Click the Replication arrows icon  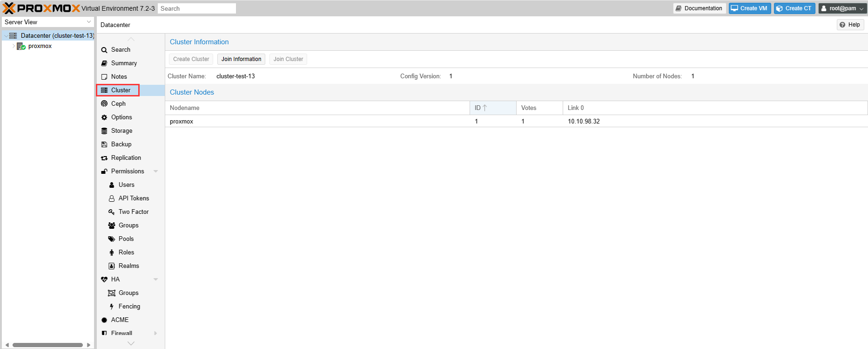(x=104, y=158)
